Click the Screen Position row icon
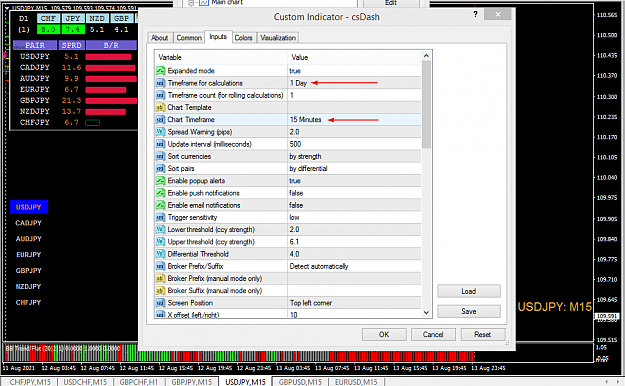This screenshot has height=386, width=625. [x=160, y=303]
